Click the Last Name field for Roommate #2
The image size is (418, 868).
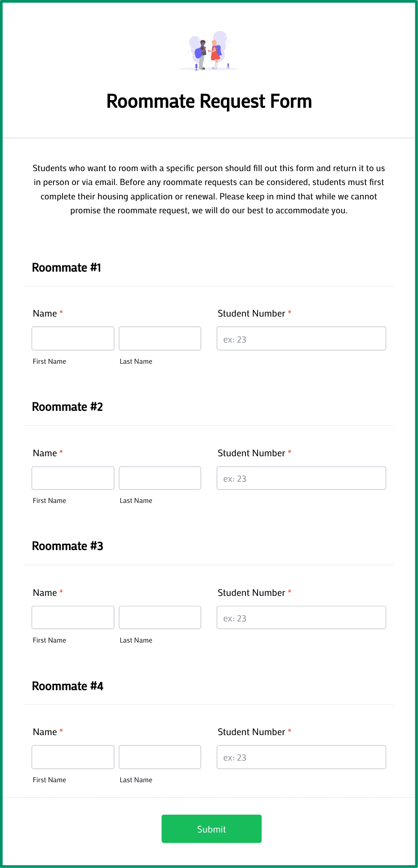pos(160,478)
